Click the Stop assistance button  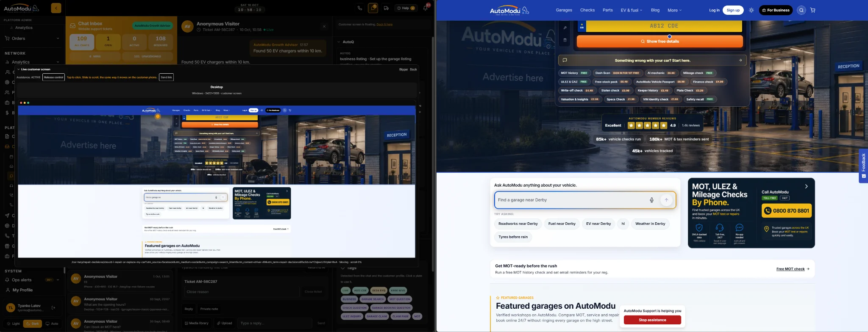click(652, 320)
